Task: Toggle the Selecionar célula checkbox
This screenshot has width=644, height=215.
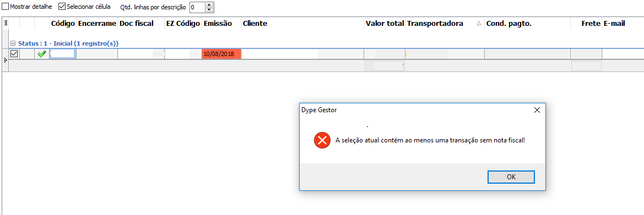Action: [62, 7]
